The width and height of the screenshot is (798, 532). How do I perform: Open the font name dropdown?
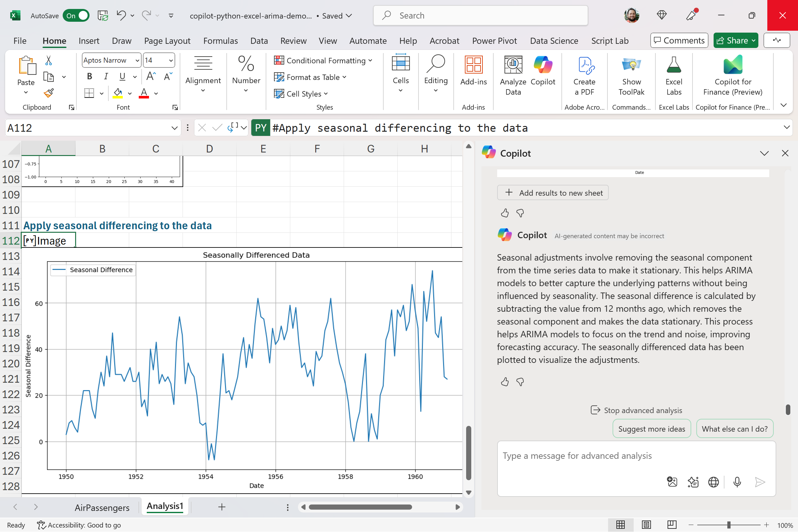click(137, 60)
